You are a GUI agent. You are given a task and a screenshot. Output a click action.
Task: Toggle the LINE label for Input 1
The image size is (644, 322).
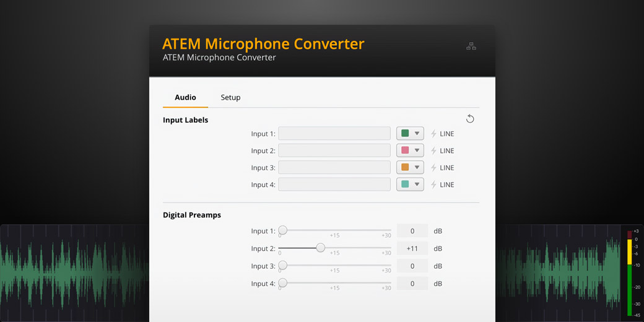(x=446, y=134)
